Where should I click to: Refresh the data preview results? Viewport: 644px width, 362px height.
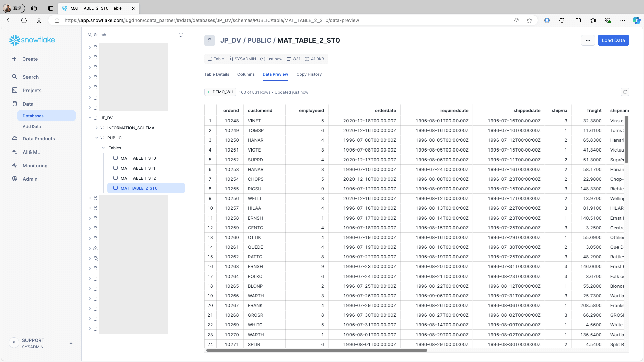(x=625, y=92)
